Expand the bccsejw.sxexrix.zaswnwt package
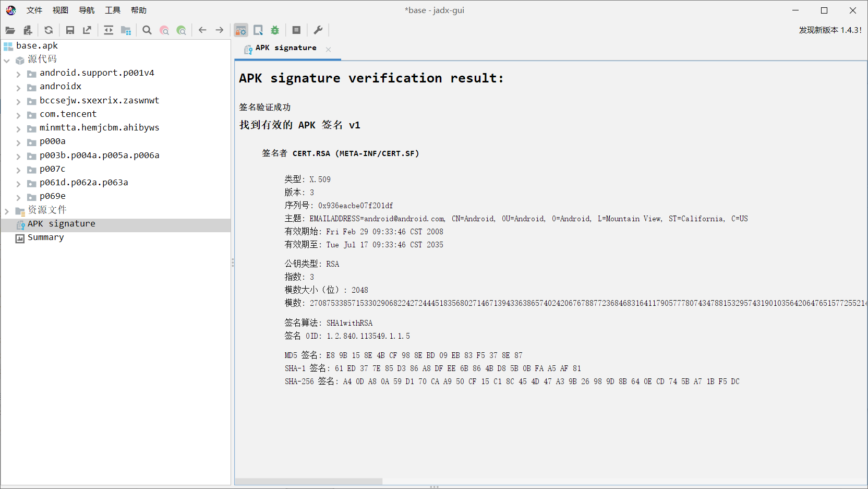The height and width of the screenshot is (489, 868). [18, 102]
